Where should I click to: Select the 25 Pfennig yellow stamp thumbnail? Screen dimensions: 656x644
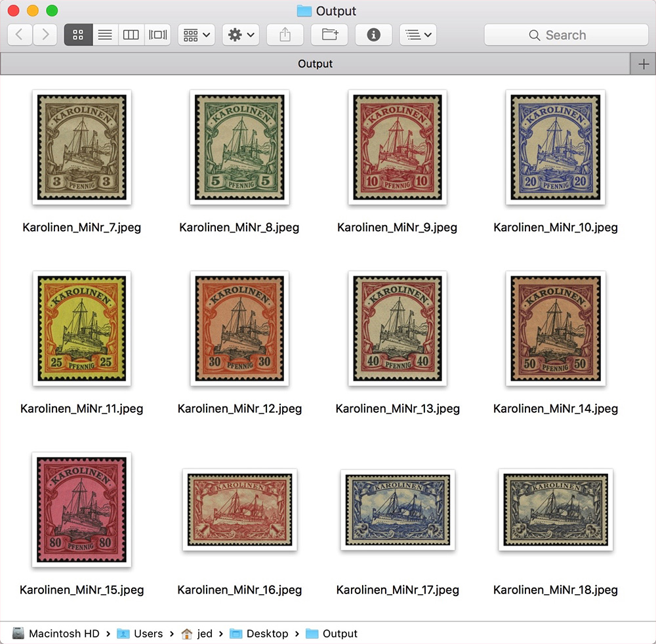click(81, 328)
